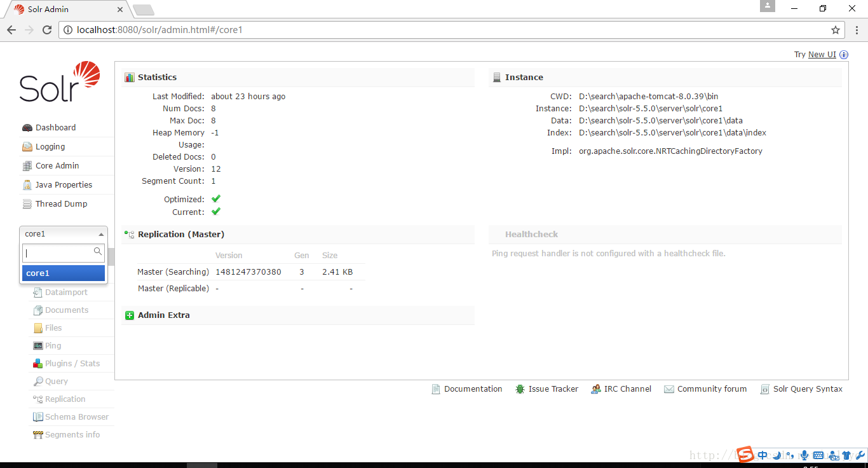Click the Solr logo
Viewport: 868px width, 468px height.
point(60,81)
